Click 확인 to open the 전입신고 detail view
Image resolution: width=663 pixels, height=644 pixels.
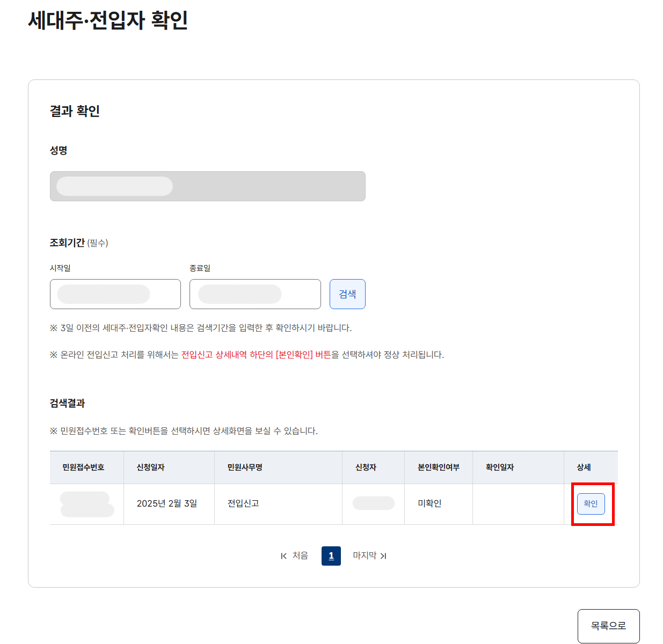tap(591, 503)
